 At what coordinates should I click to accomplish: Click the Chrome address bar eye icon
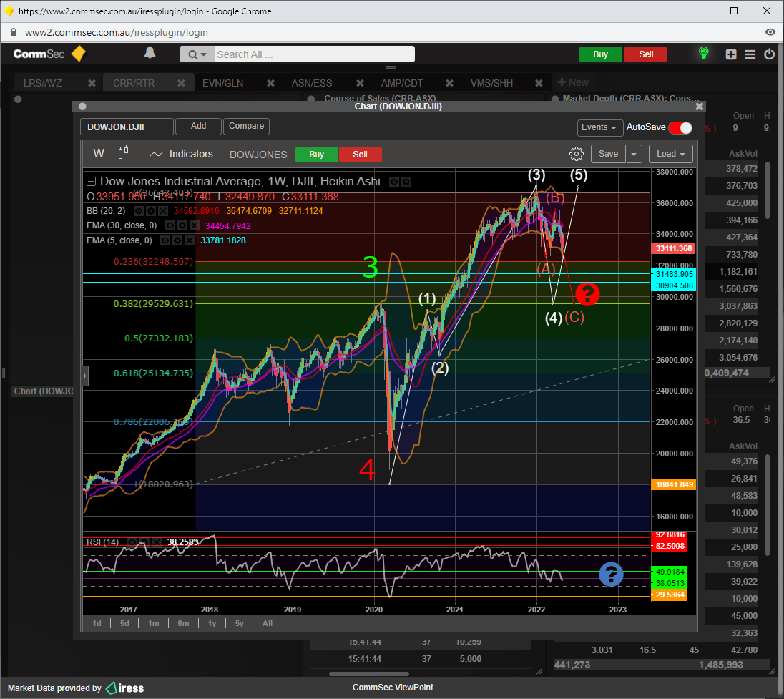[770, 32]
